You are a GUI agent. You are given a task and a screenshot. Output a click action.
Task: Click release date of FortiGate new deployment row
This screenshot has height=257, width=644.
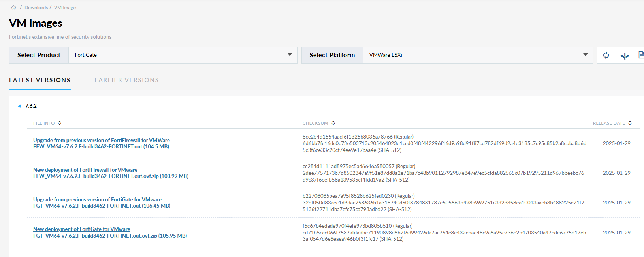(x=616, y=233)
